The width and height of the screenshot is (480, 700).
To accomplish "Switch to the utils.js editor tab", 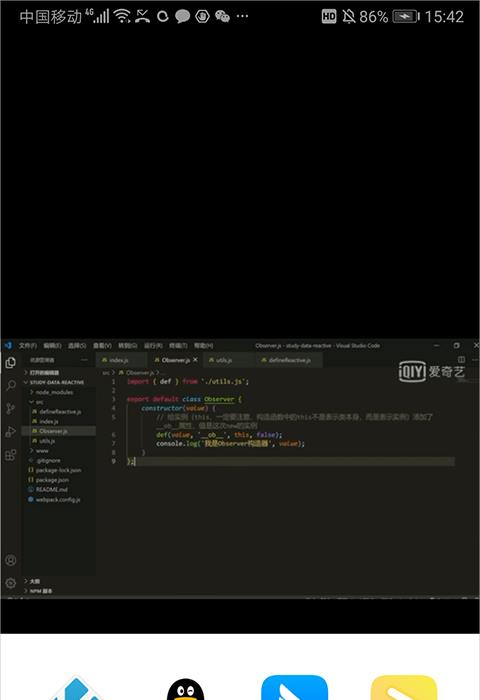I will [x=229, y=360].
